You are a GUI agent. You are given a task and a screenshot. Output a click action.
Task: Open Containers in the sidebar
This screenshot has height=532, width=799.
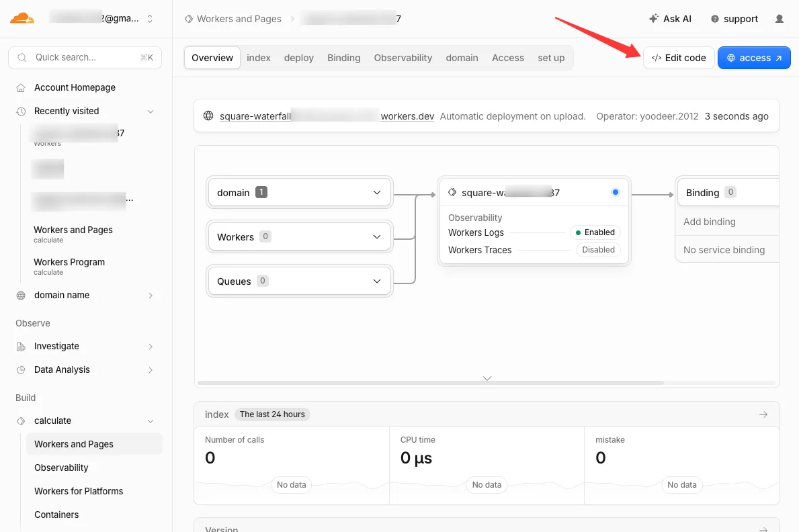click(x=56, y=515)
